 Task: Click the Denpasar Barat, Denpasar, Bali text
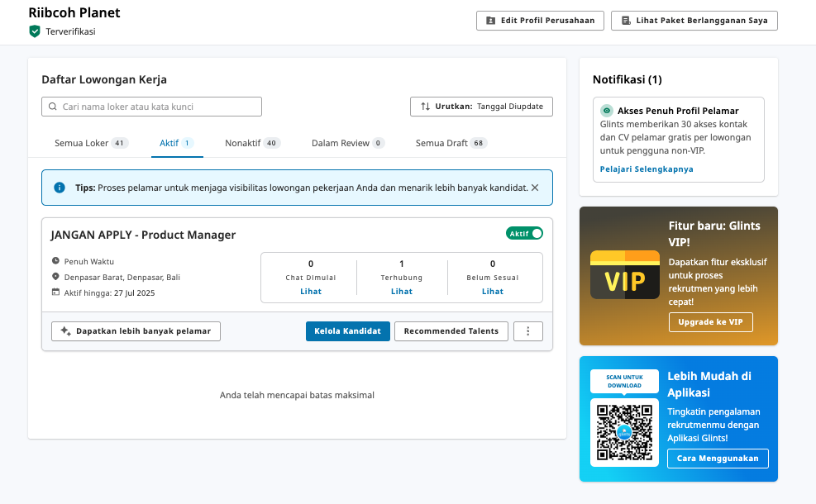[122, 278]
